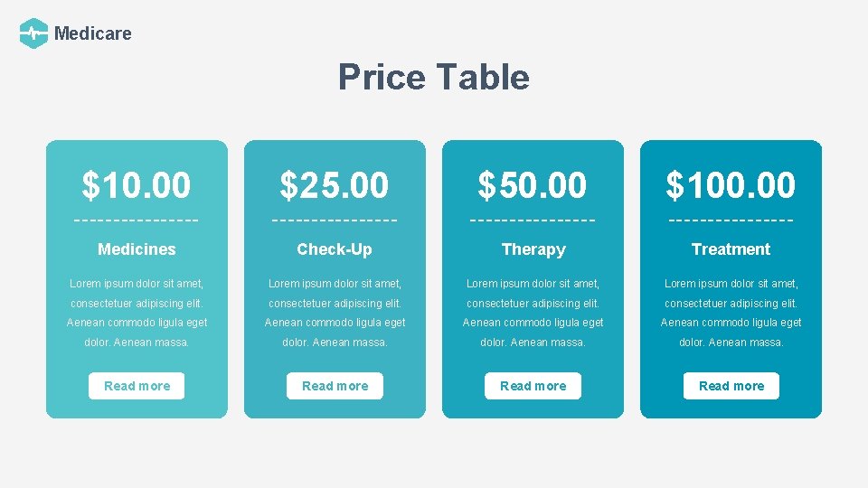The width and height of the screenshot is (868, 488).
Task: Click Read more under Check-Up
Action: click(x=335, y=386)
